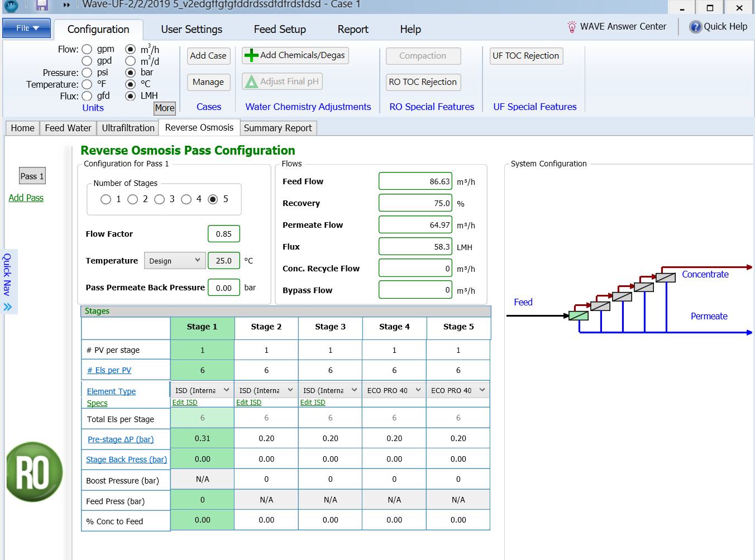Viewport: 755px width, 560px height.
Task: Click the Feed Flow input field
Action: tap(415, 181)
